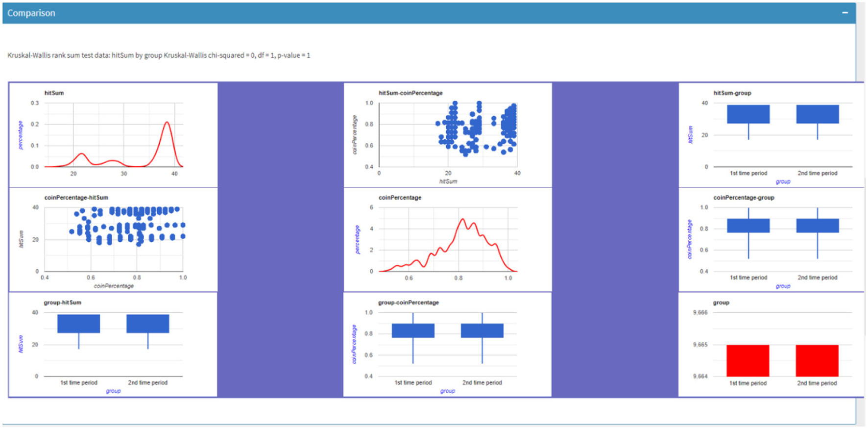Click the 'group' x-axis label under group-hitSum chart

(113, 391)
